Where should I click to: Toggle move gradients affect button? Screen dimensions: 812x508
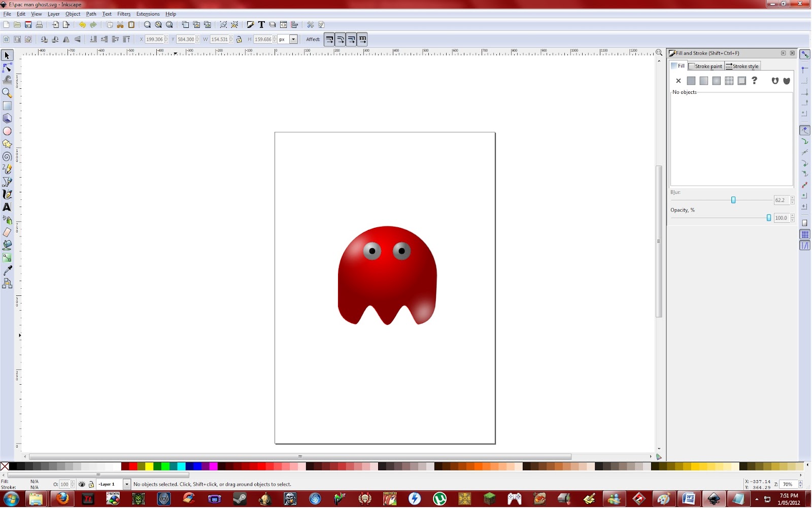click(352, 39)
